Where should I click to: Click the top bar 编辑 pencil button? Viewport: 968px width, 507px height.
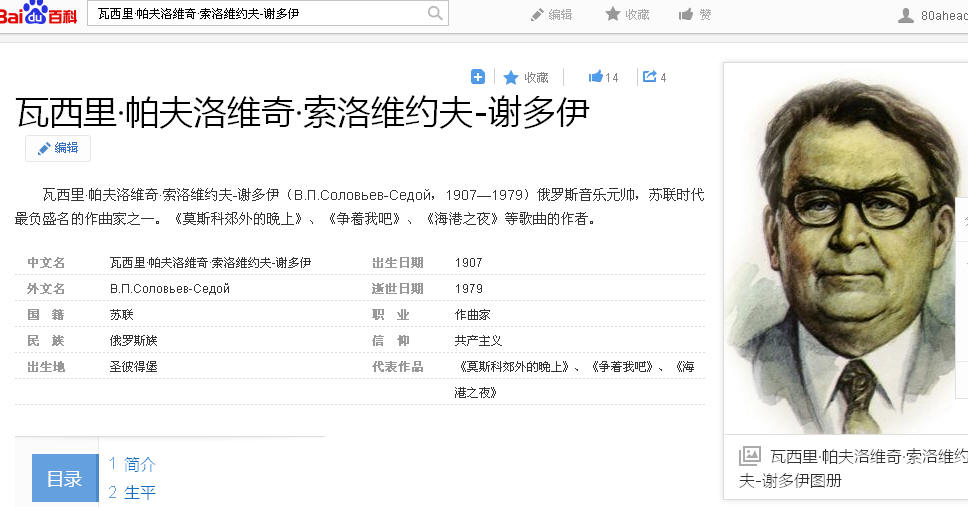[x=551, y=14]
